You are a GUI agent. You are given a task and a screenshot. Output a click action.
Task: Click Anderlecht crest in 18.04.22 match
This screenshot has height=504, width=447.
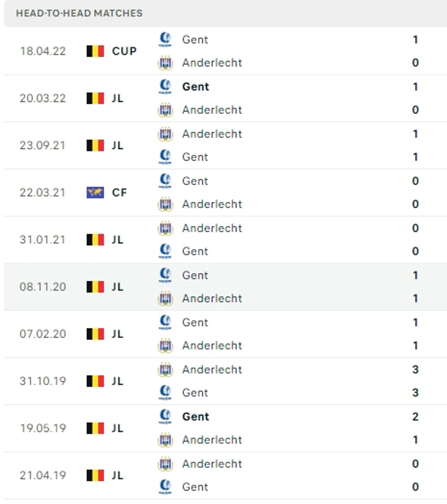point(165,63)
